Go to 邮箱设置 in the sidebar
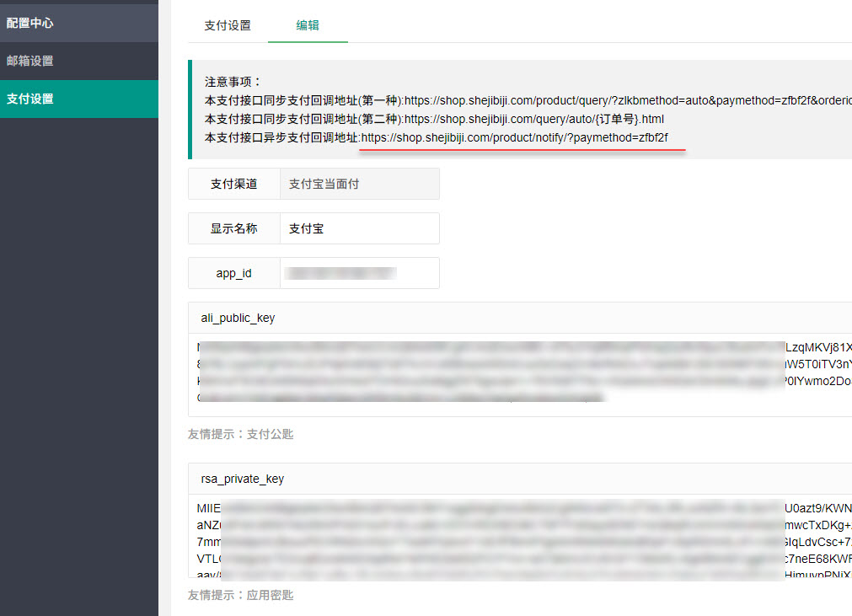852x616 pixels. pyautogui.click(x=30, y=61)
